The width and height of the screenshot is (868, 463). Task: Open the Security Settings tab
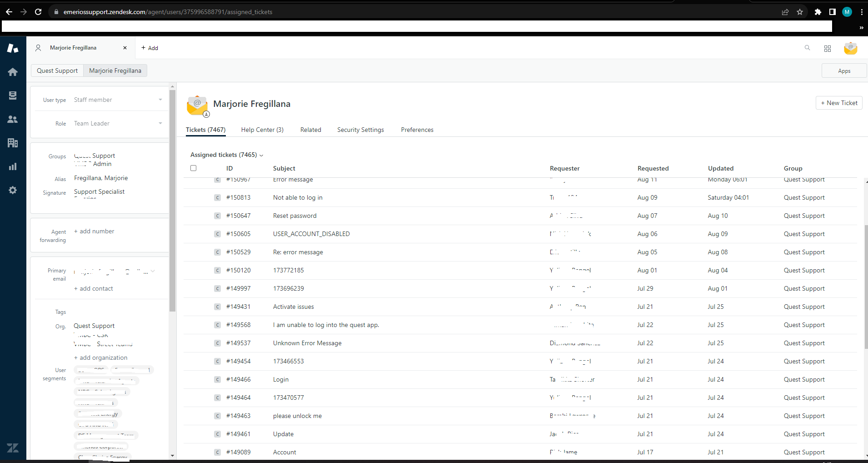pos(360,130)
